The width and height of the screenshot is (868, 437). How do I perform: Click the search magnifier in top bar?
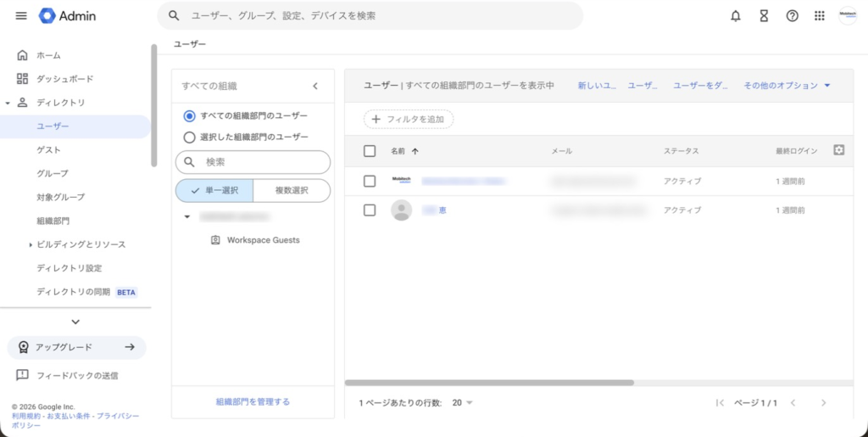click(x=174, y=15)
